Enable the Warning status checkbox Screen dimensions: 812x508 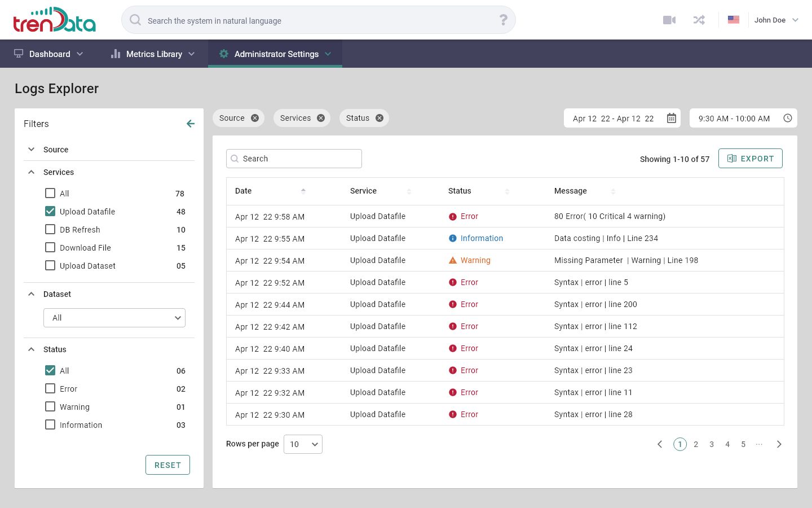(50, 406)
